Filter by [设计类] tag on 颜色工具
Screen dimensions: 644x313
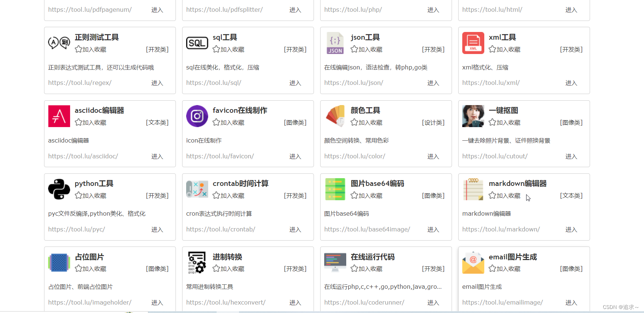pyautogui.click(x=433, y=122)
